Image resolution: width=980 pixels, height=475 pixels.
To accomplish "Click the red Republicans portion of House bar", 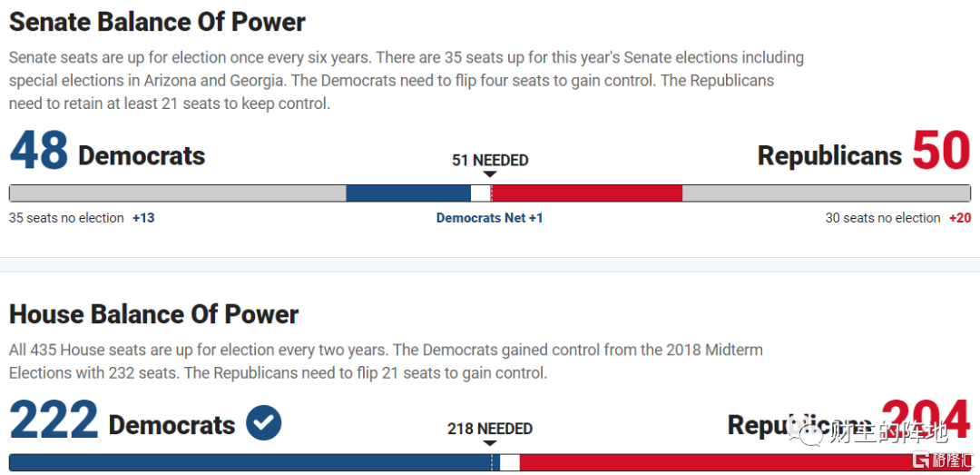I will click(745, 462).
